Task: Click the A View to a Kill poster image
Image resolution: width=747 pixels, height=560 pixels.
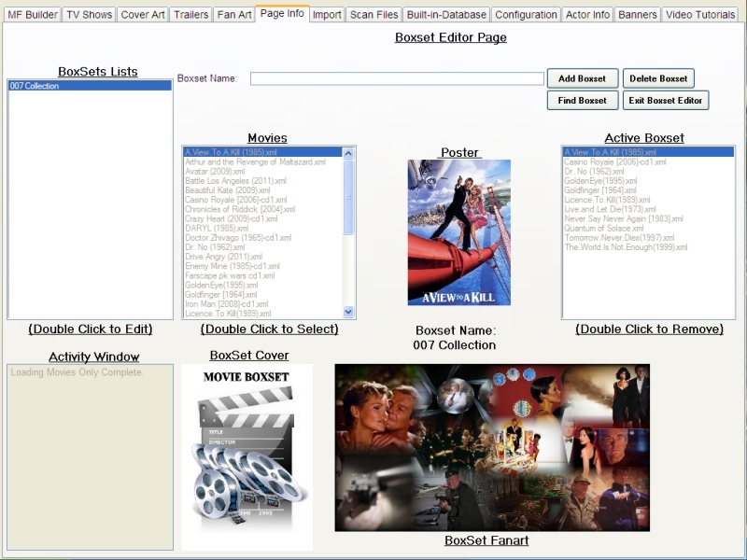Action: 458,232
